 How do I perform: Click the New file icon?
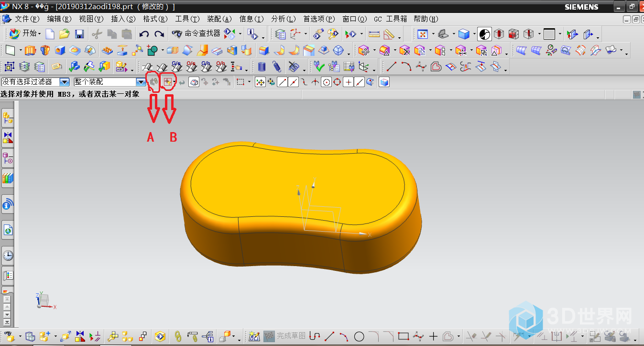pyautogui.click(x=50, y=34)
